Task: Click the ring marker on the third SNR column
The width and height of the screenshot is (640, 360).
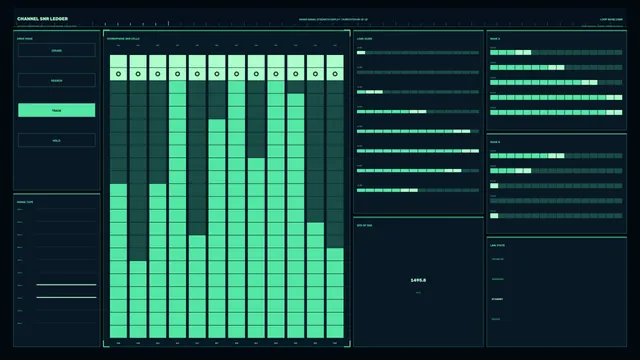Action: coord(158,74)
